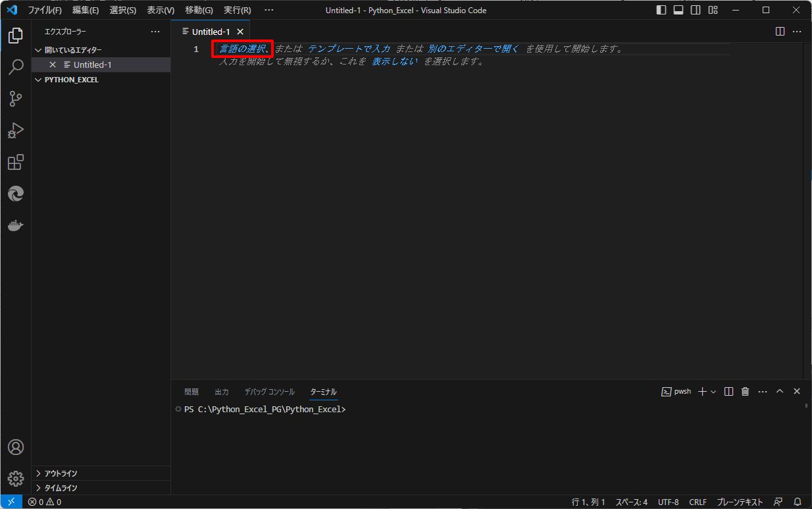Click line number 1 in editor gutter
The height and width of the screenshot is (509, 812).
pos(196,49)
